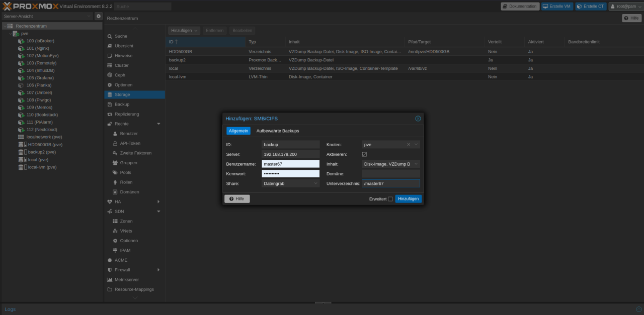
Task: Click the Rollen person icon
Action: click(115, 182)
